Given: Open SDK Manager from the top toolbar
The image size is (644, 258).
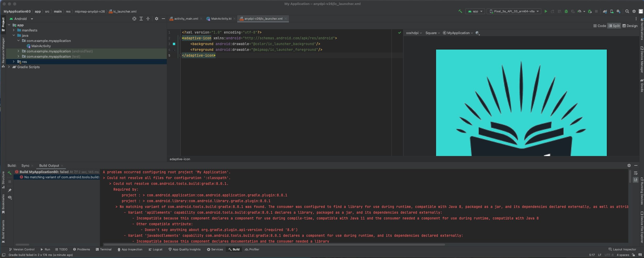Looking at the screenshot, I should click(618, 11).
